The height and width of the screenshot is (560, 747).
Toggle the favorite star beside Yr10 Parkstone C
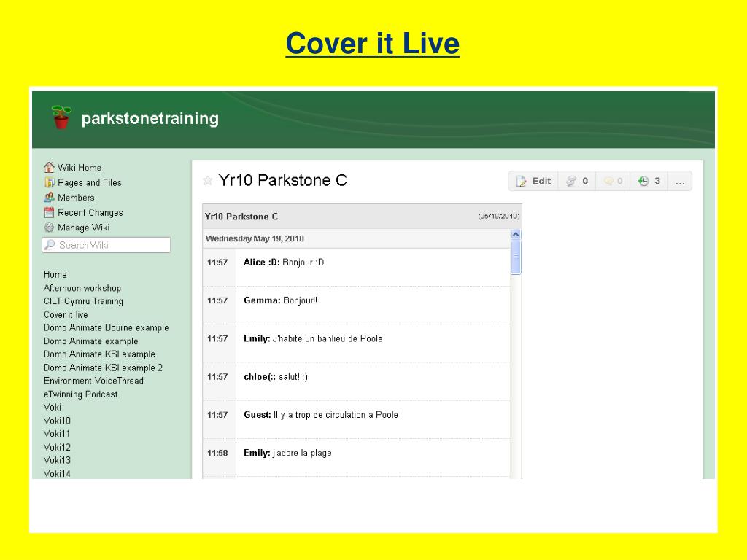[207, 181]
